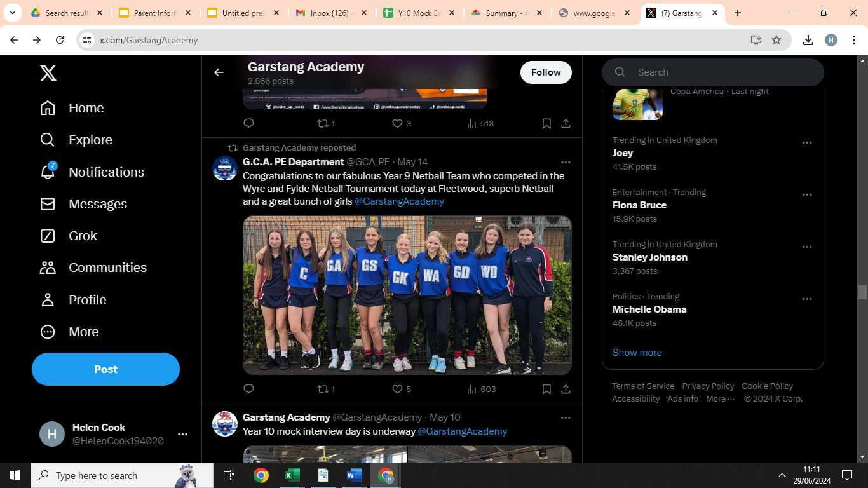
Task: Expand account menu beside Helen Cook
Action: pyautogui.click(x=182, y=434)
